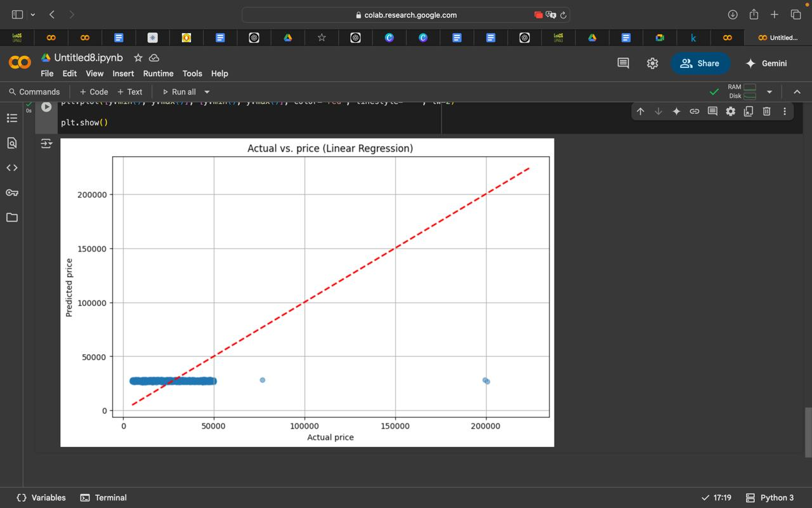This screenshot has width=812, height=508.
Task: Click the translate icon in address bar
Action: (x=551, y=15)
